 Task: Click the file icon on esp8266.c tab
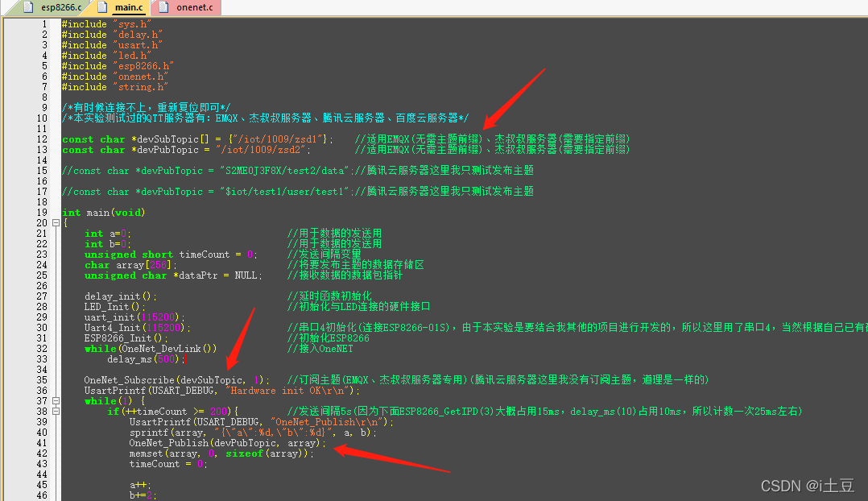[x=29, y=7]
